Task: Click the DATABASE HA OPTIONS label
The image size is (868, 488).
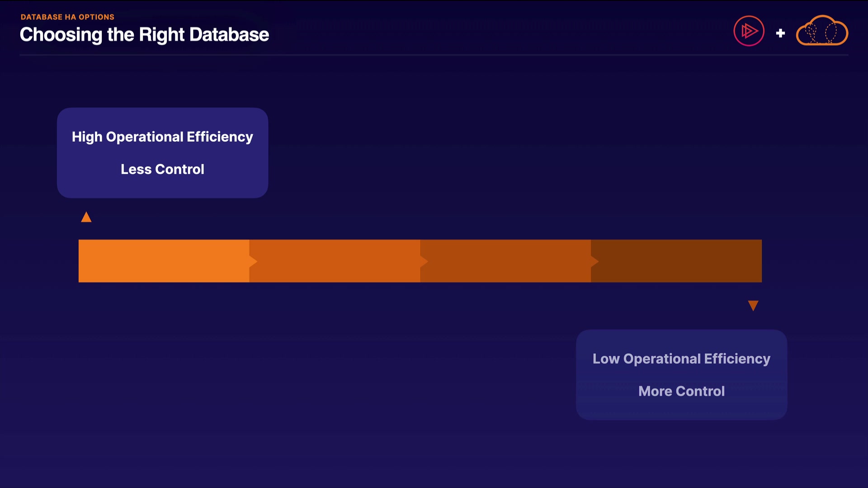Action: coord(67,17)
